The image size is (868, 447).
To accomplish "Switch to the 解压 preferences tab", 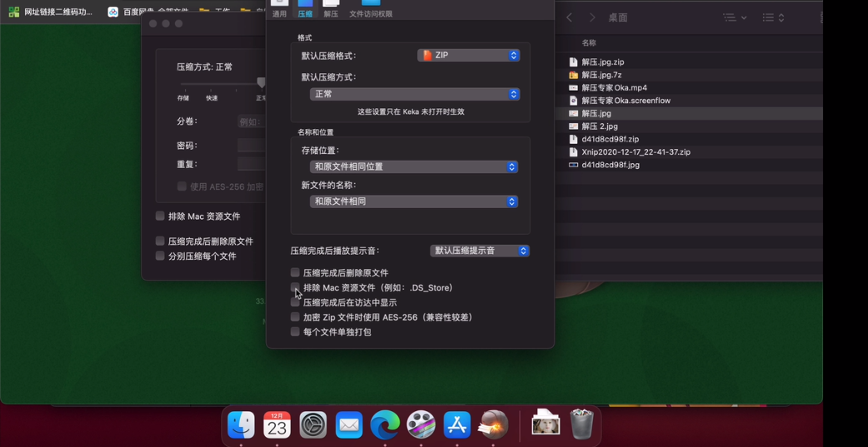I will [331, 9].
